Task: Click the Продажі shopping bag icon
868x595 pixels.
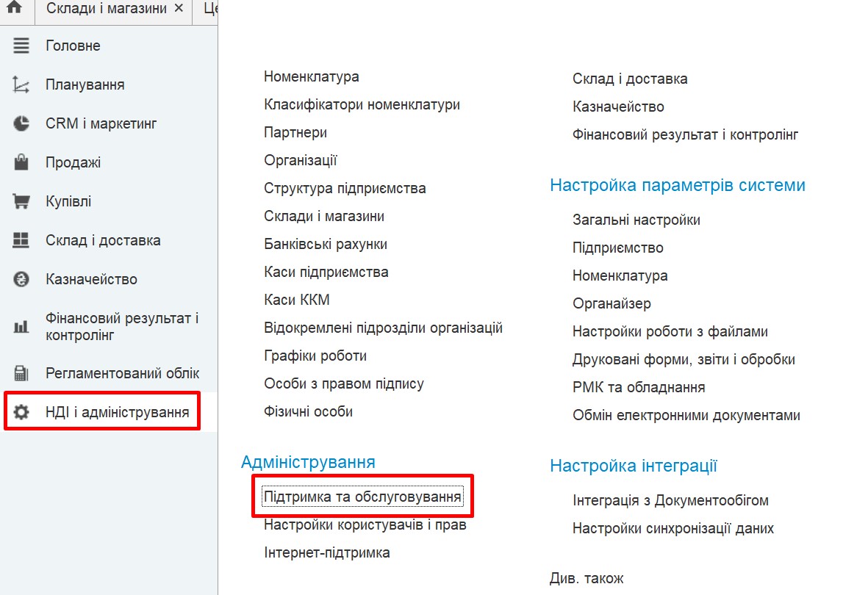Action: (x=21, y=162)
